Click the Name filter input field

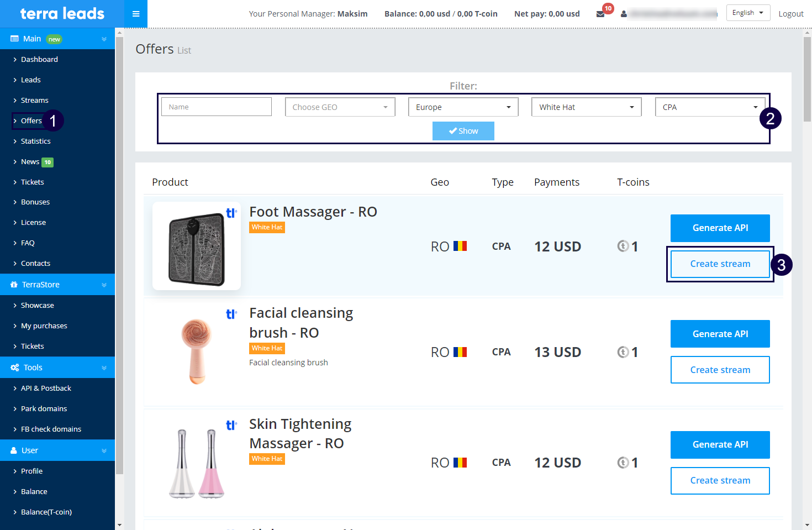(217, 107)
